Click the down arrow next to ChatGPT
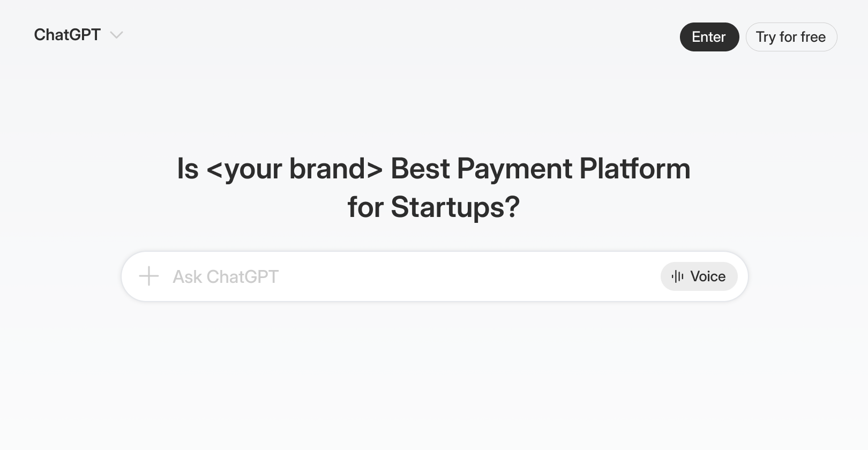 click(116, 35)
